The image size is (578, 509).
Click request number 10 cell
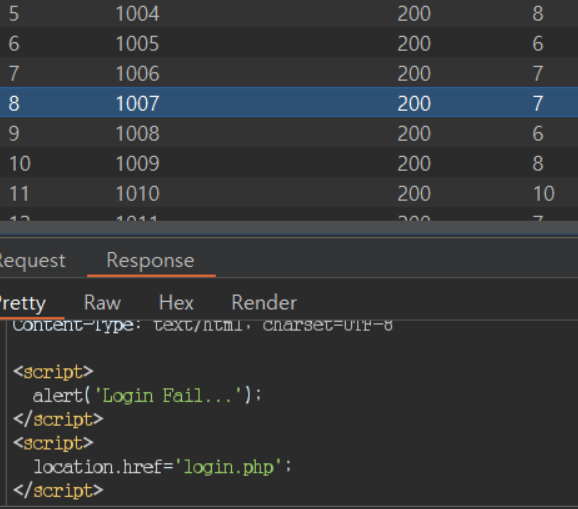(x=20, y=163)
